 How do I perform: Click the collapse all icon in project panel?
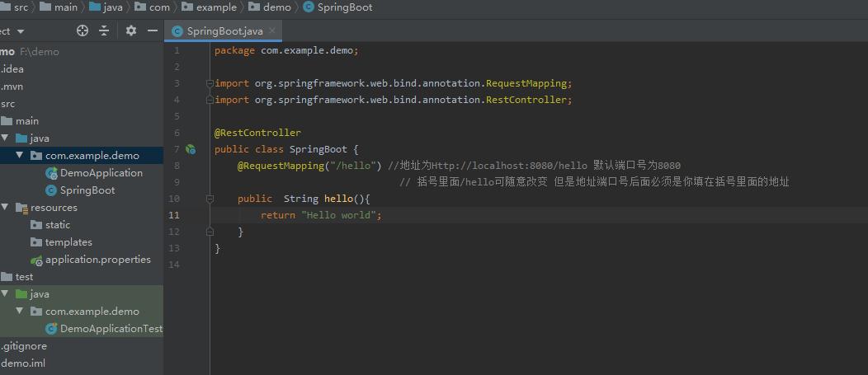[104, 31]
